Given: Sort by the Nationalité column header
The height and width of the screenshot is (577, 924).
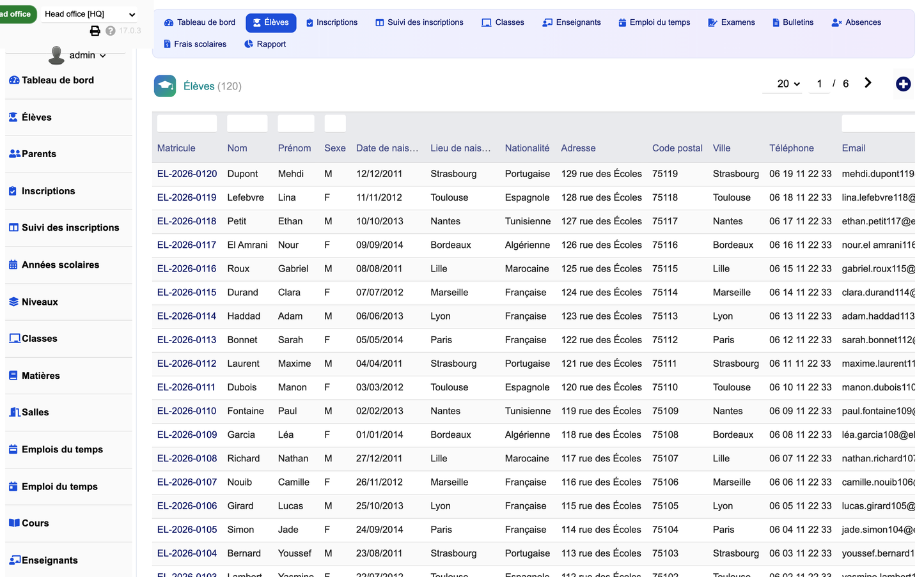Looking at the screenshot, I should point(527,148).
